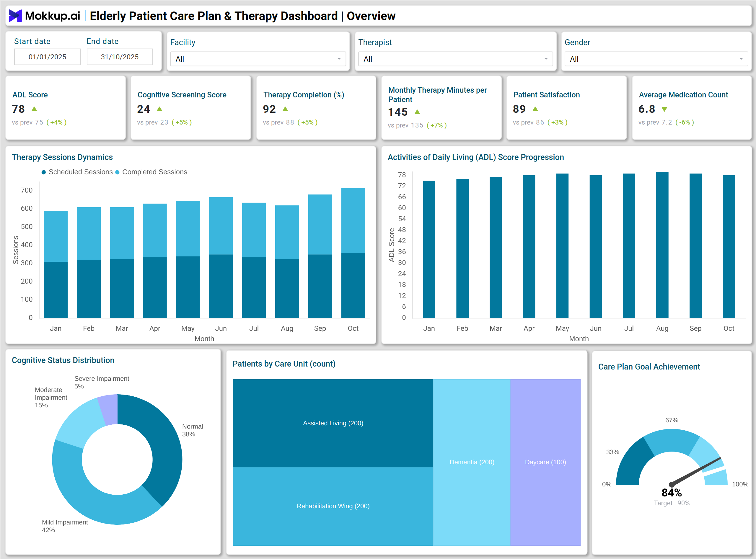Click the Gender dropdown arrow
Viewport: 756px width, 559px height.
[x=741, y=59]
